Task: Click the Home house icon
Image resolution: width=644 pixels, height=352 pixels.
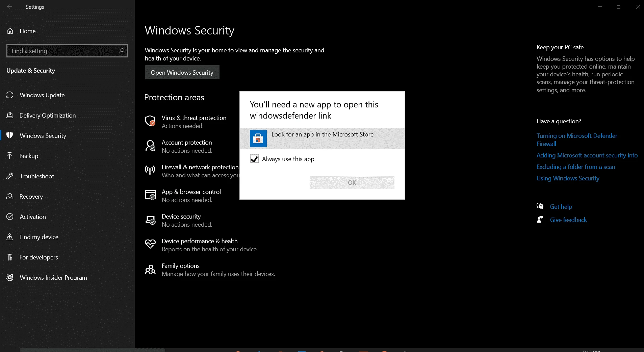Action: coord(10,31)
